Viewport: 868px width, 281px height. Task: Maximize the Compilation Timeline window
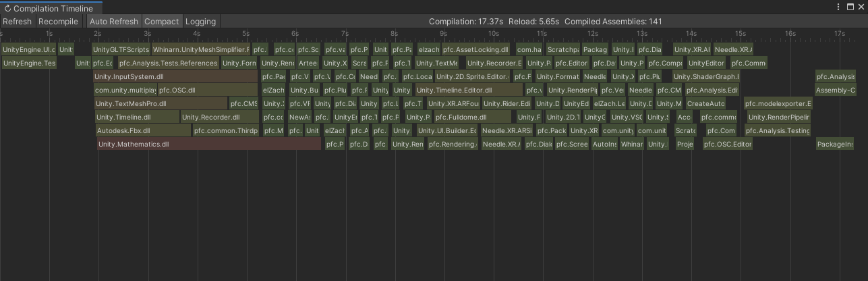point(850,7)
